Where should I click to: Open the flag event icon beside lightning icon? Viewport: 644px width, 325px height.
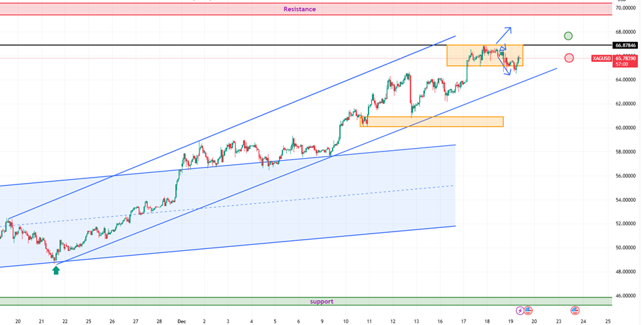[x=528, y=310]
